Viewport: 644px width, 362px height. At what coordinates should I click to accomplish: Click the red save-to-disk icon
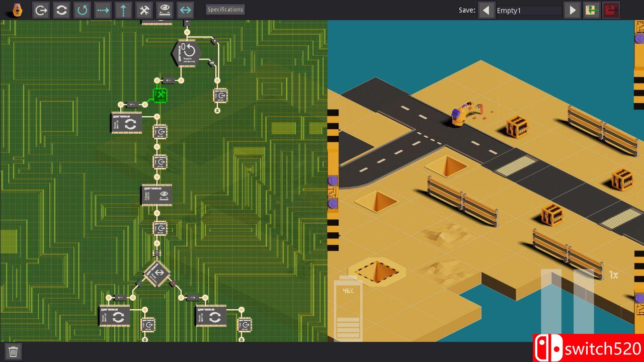[611, 10]
